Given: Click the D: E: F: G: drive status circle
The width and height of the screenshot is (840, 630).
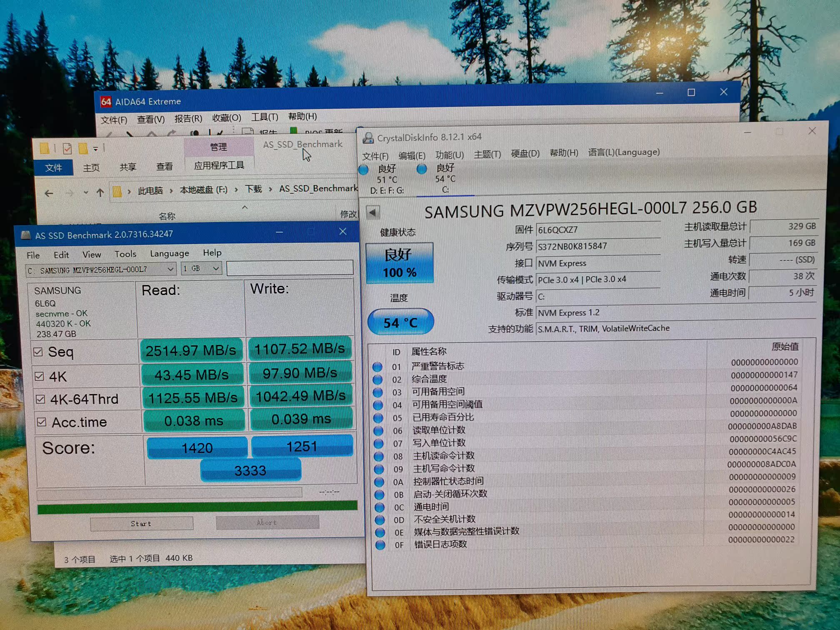Looking at the screenshot, I should click(x=363, y=170).
